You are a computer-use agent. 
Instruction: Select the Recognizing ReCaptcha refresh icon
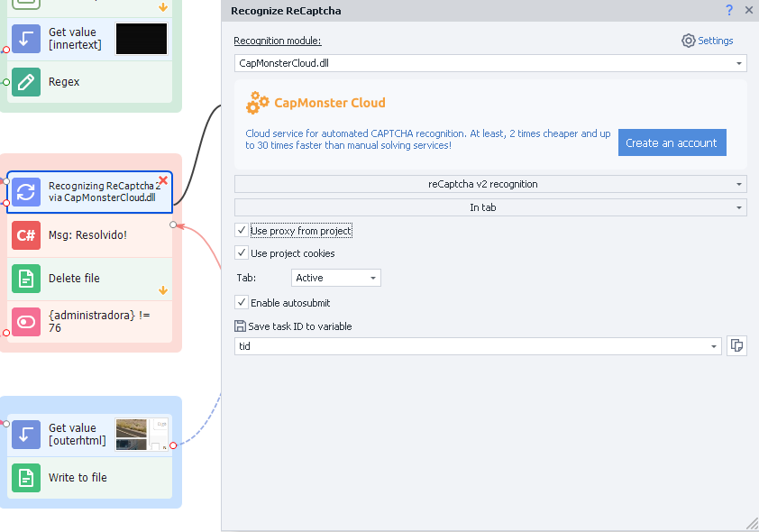coord(26,192)
